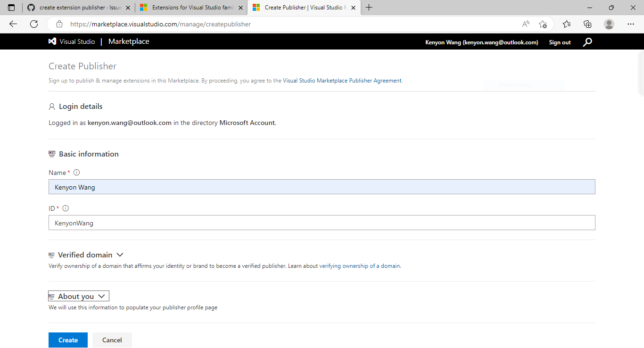Click the Login details person icon
This screenshot has height=348, width=644.
(51, 106)
